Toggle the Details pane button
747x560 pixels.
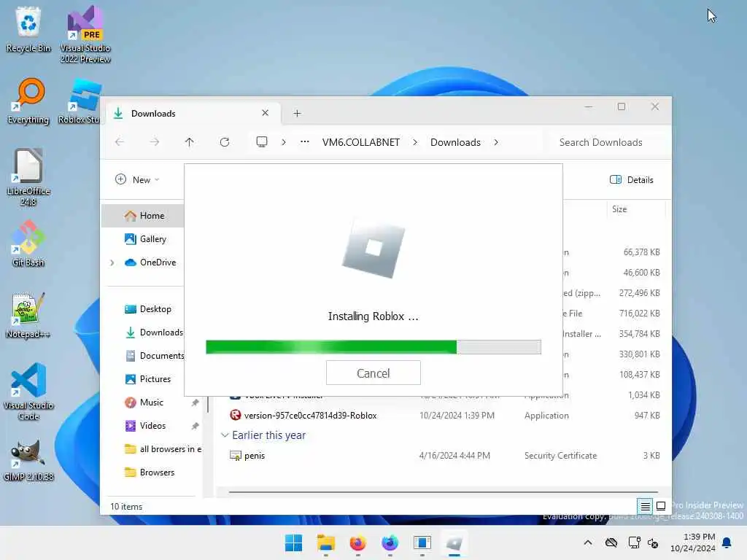(x=631, y=179)
